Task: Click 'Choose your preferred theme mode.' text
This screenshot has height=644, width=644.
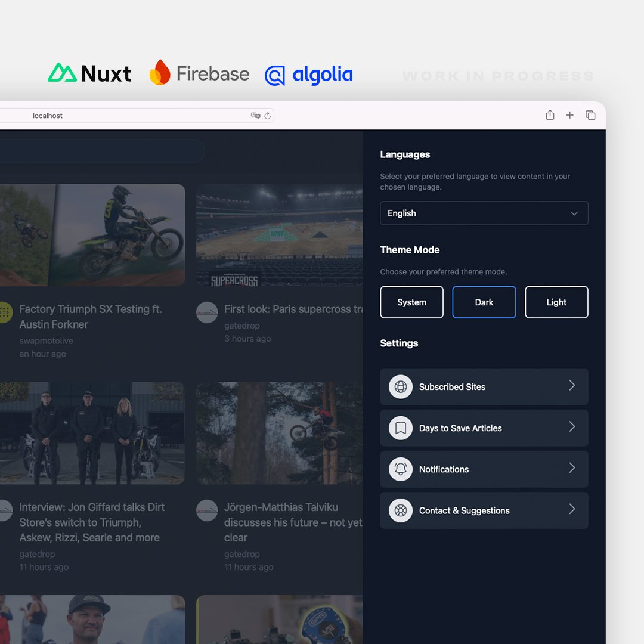Action: 444,272
